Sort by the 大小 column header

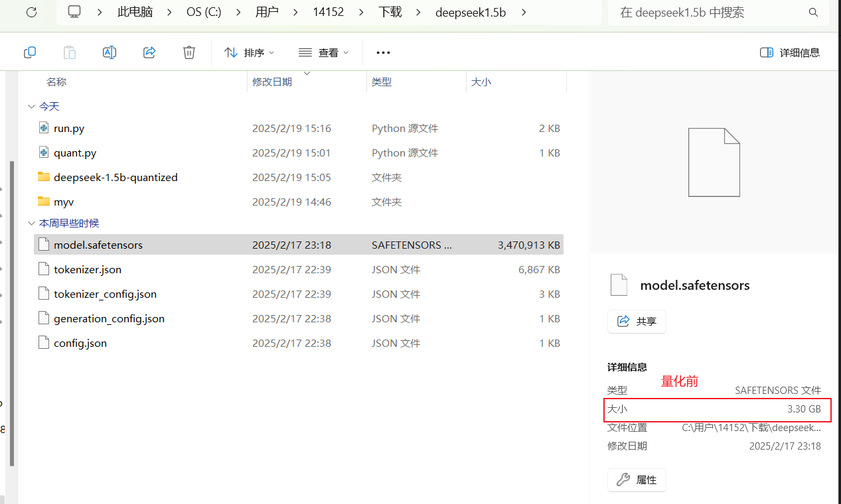click(x=481, y=82)
